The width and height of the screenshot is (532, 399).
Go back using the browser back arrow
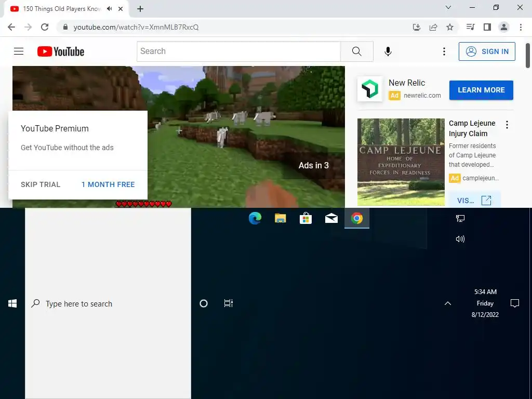[11, 27]
